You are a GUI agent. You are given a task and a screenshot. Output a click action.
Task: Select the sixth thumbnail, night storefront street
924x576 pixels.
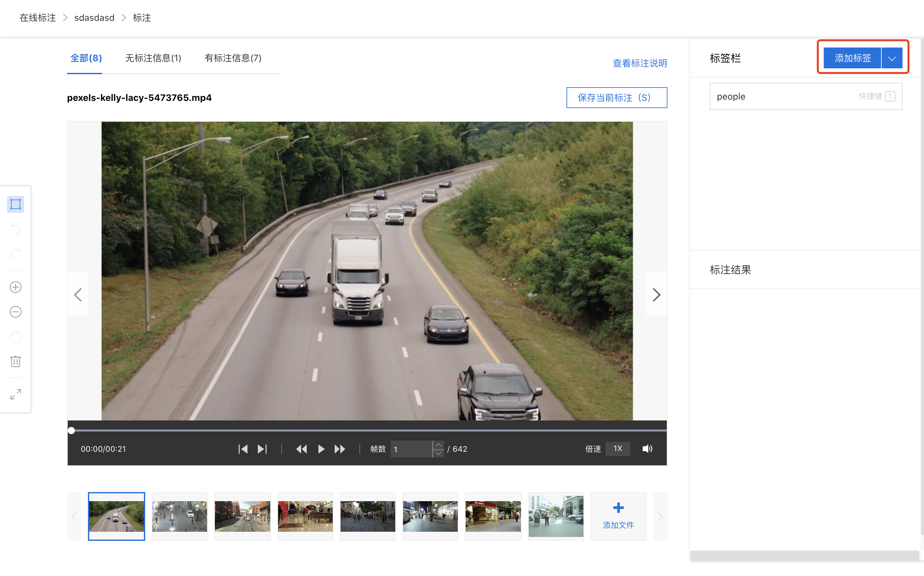430,516
